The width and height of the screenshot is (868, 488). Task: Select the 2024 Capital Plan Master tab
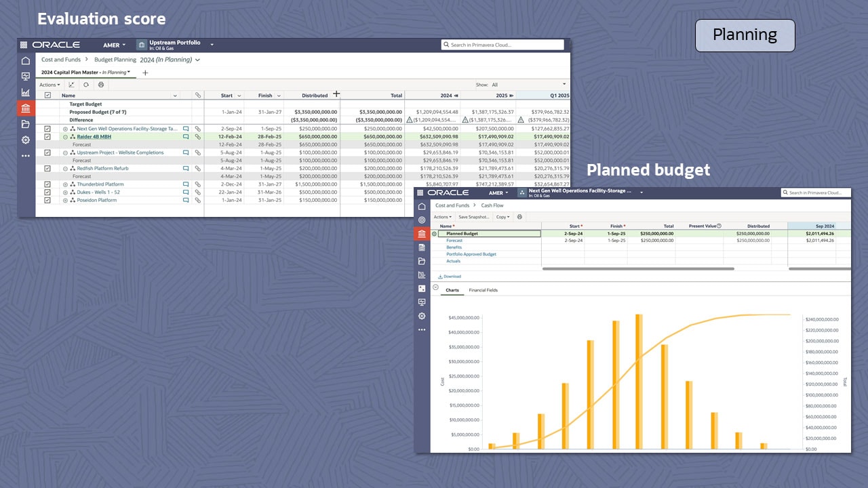click(x=85, y=72)
